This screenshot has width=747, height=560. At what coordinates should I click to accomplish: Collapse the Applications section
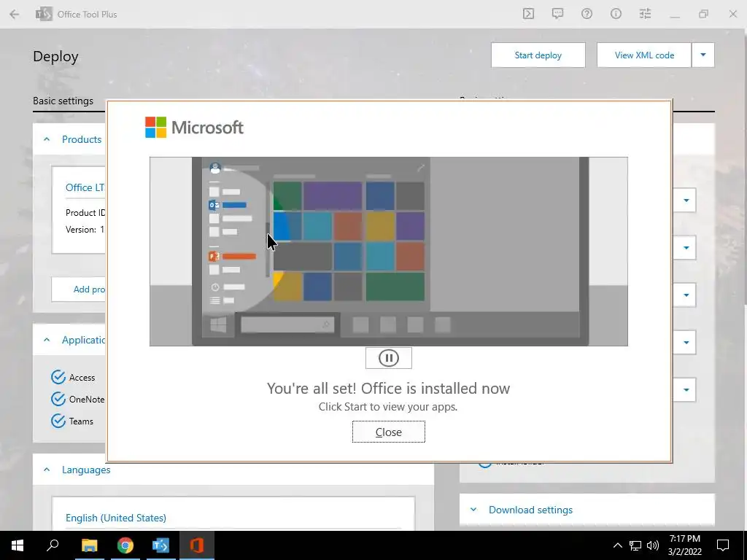point(47,340)
